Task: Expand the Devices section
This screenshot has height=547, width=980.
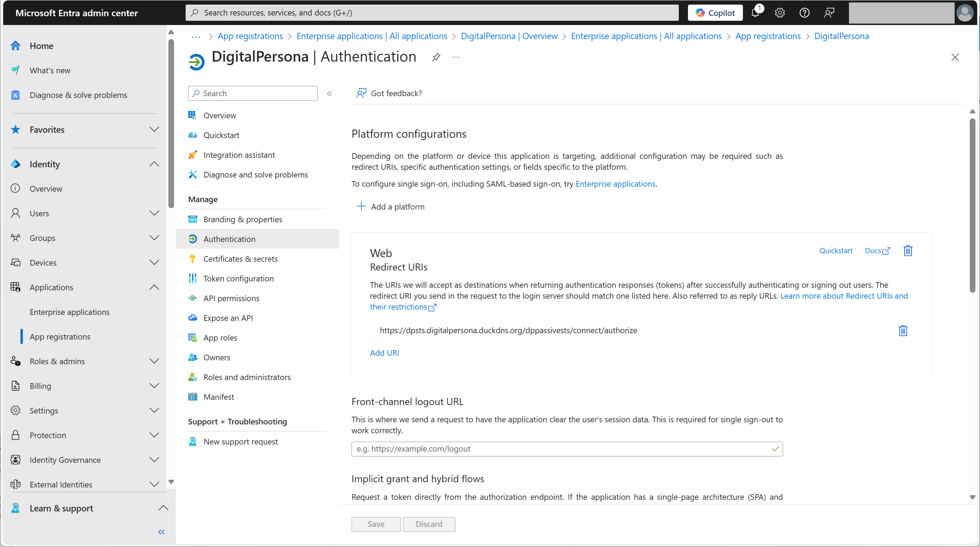Action: [154, 262]
